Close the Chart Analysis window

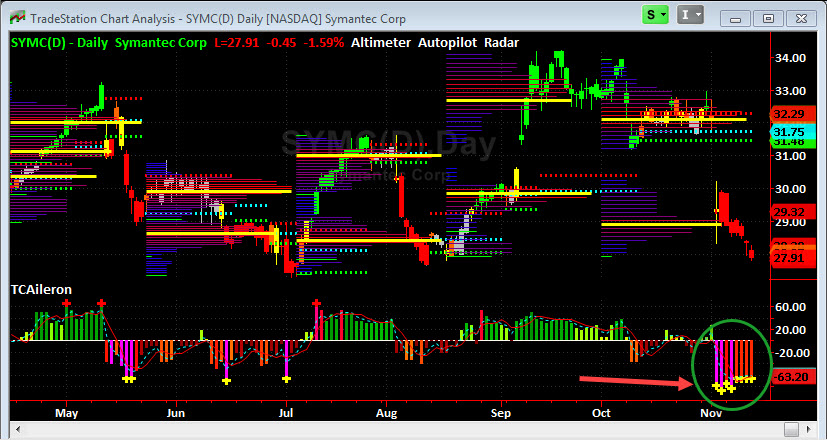click(801, 19)
